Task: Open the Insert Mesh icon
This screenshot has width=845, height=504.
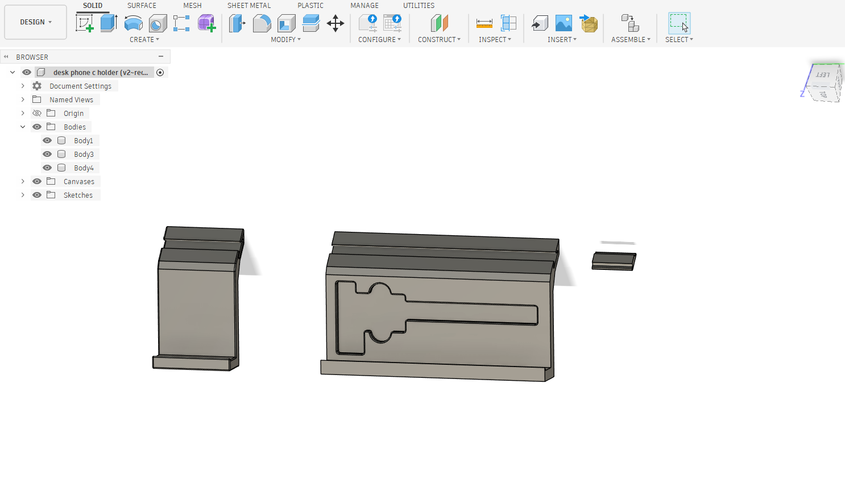Action: (589, 23)
